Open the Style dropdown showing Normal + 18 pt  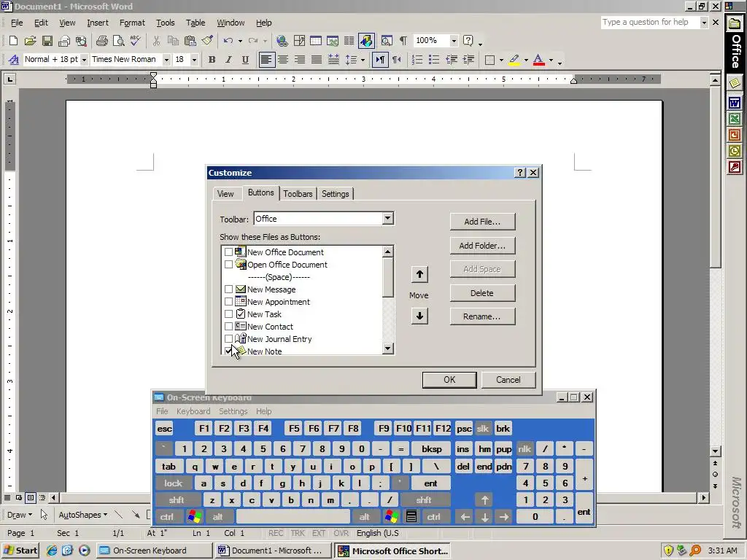pyautogui.click(x=84, y=60)
